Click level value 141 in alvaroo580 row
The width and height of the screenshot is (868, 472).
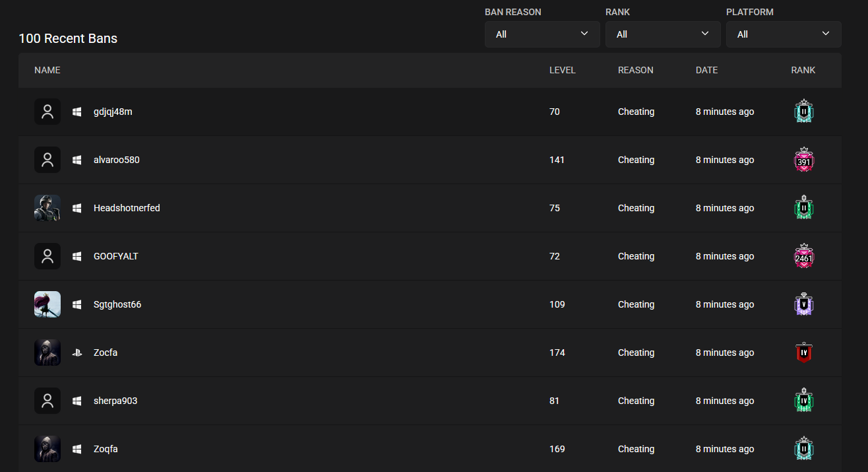coord(557,160)
